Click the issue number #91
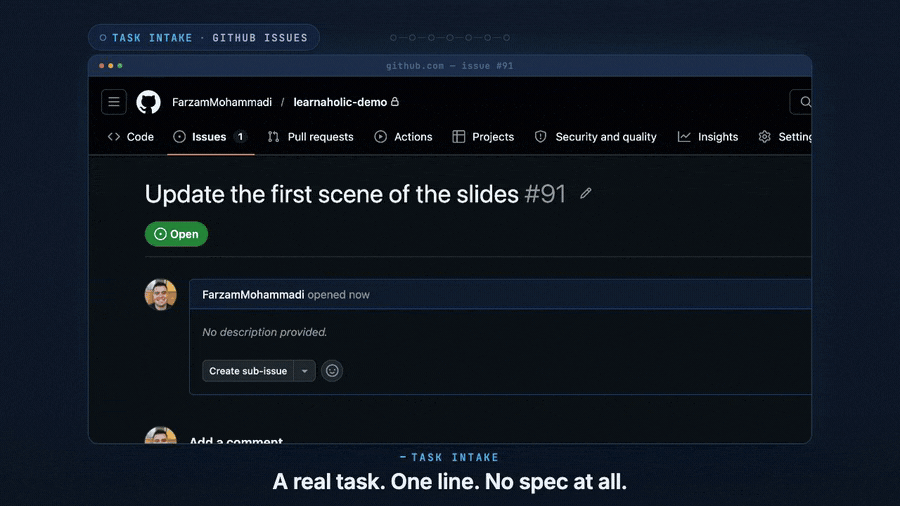 coord(545,194)
